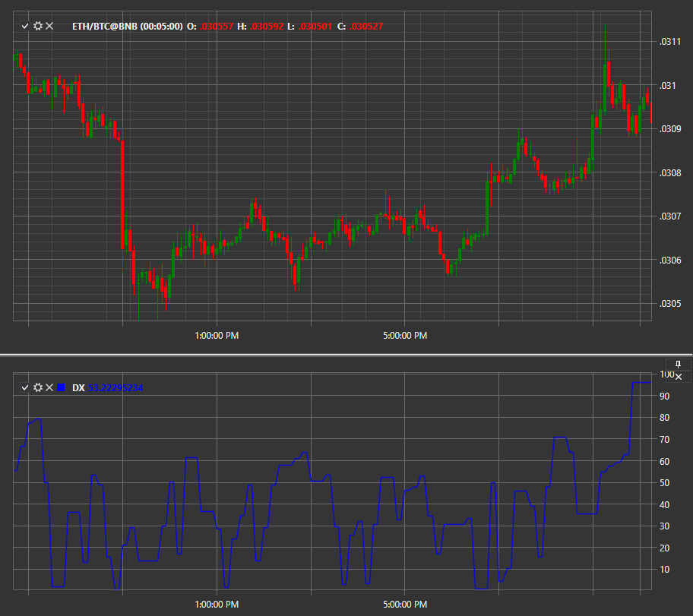This screenshot has width=693, height=616.
Task: Click the blue DX line color swatch
Action: pyautogui.click(x=61, y=387)
